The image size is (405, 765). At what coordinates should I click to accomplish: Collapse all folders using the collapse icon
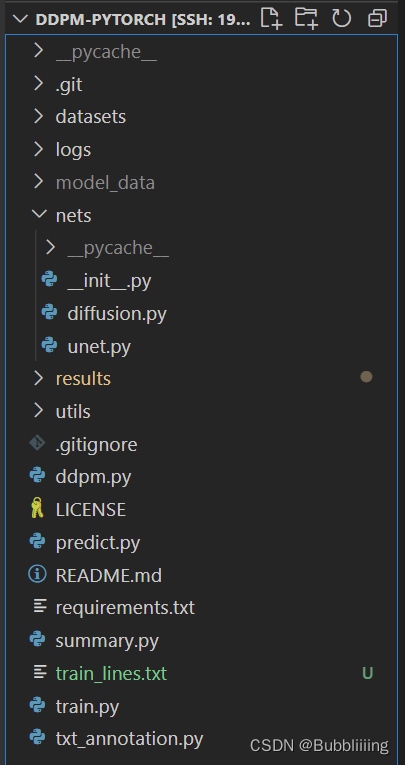click(377, 19)
